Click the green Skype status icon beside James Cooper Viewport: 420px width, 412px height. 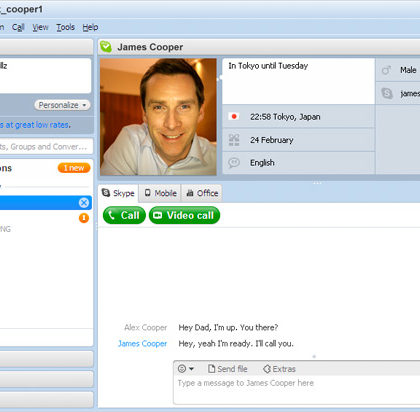click(106, 47)
